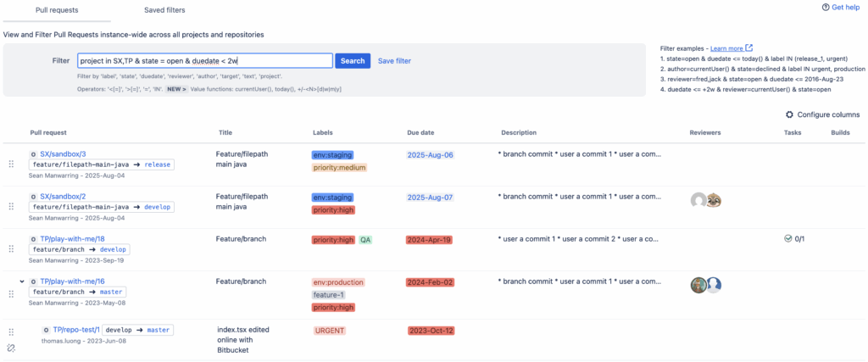Click the PR status icon beside SX/sandbox/2

click(x=33, y=197)
